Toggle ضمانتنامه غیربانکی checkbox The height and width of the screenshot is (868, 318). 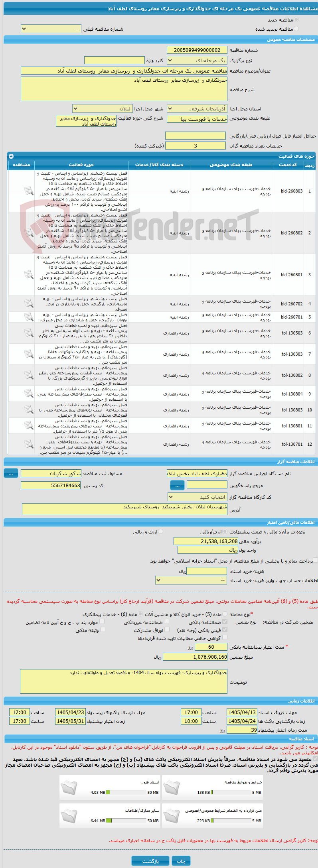click(166, 622)
